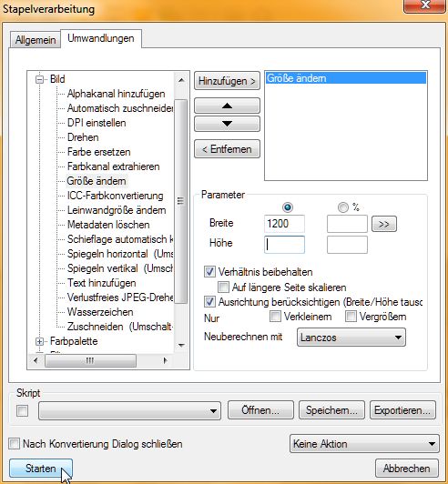Image resolution: width=448 pixels, height=484 pixels.
Task: Click the Speichern... script button
Action: tap(331, 410)
